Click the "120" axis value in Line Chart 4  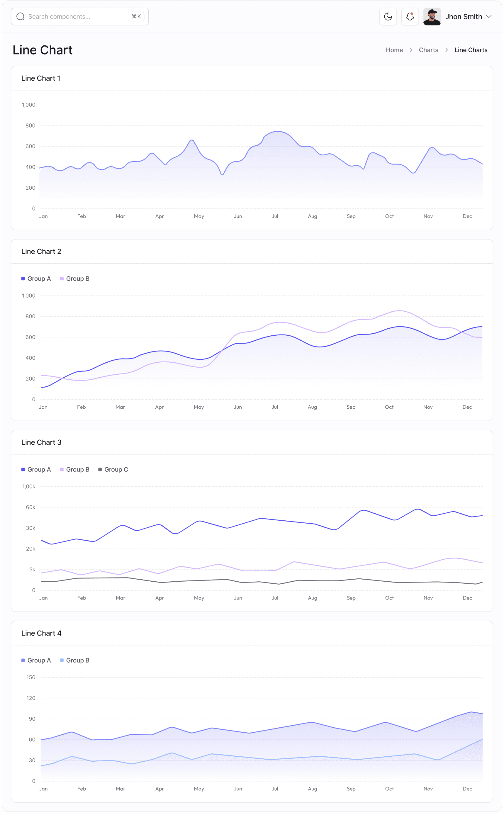[31, 698]
